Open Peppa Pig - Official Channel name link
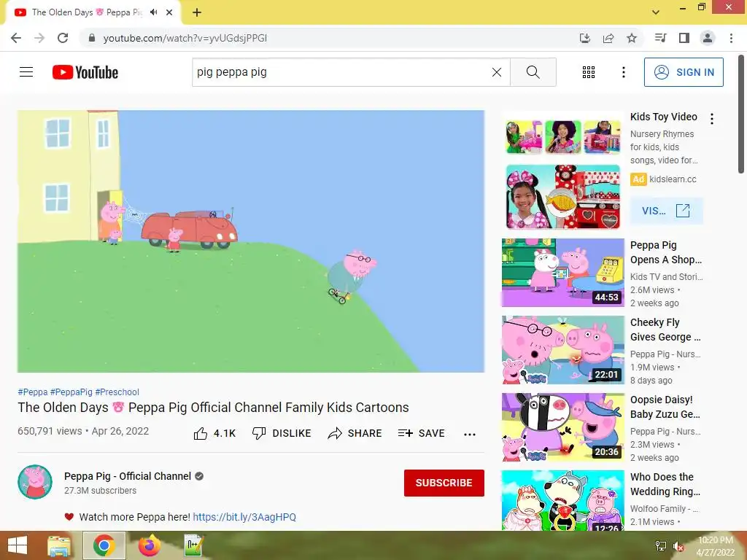This screenshot has width=747, height=560. click(128, 476)
